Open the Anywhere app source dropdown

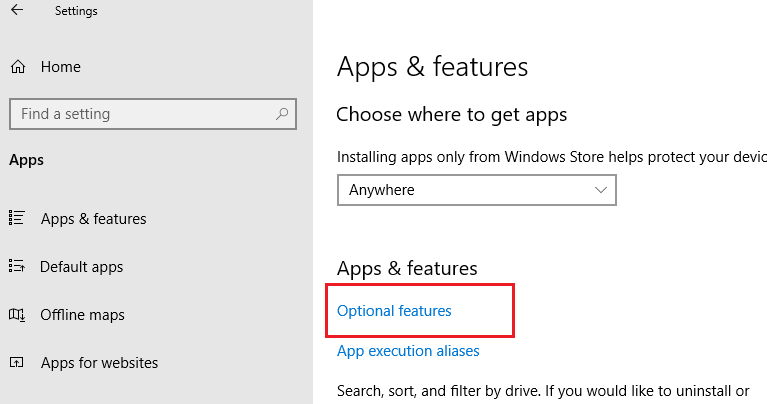point(476,190)
